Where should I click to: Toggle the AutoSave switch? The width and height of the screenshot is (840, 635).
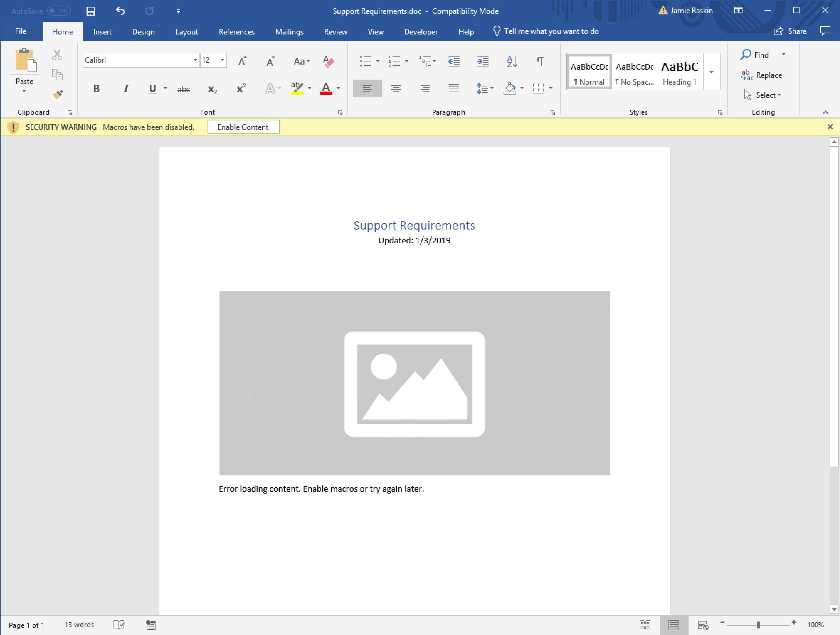[59, 11]
